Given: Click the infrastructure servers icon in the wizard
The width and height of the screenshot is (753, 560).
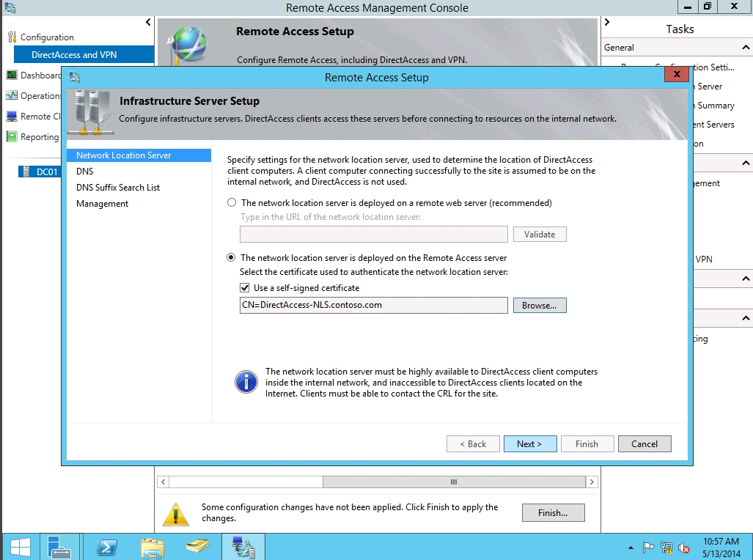Looking at the screenshot, I should point(92,112).
